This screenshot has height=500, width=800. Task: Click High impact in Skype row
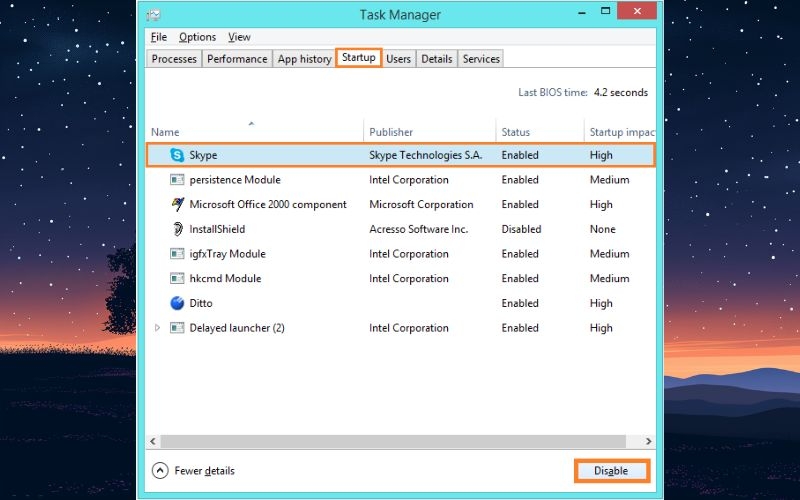coord(601,155)
